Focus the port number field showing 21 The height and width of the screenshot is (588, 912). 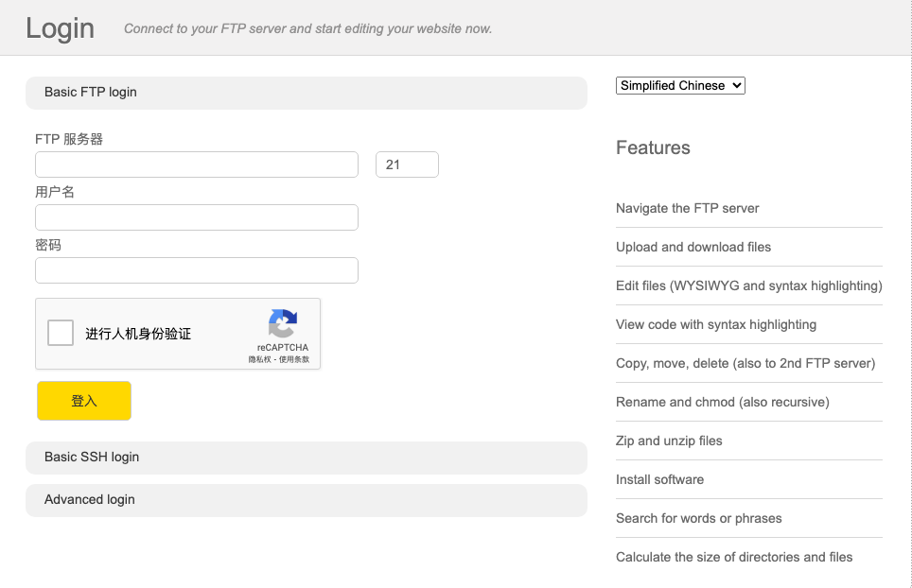coord(407,164)
